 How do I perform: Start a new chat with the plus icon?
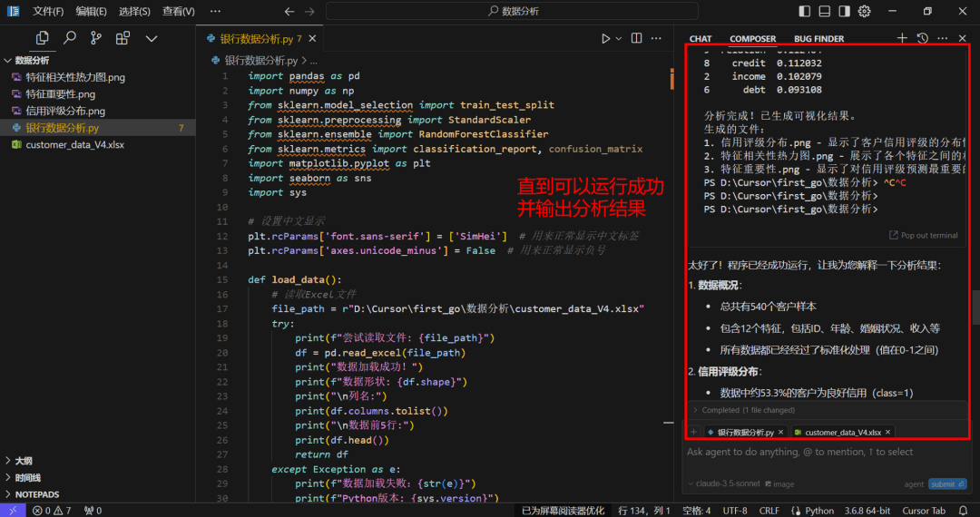pyautogui.click(x=902, y=38)
